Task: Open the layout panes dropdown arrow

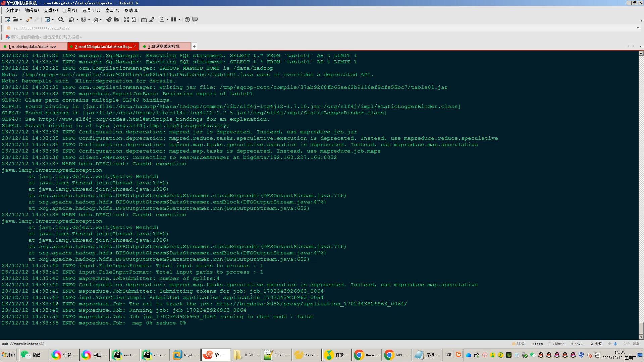Action: coord(179,20)
